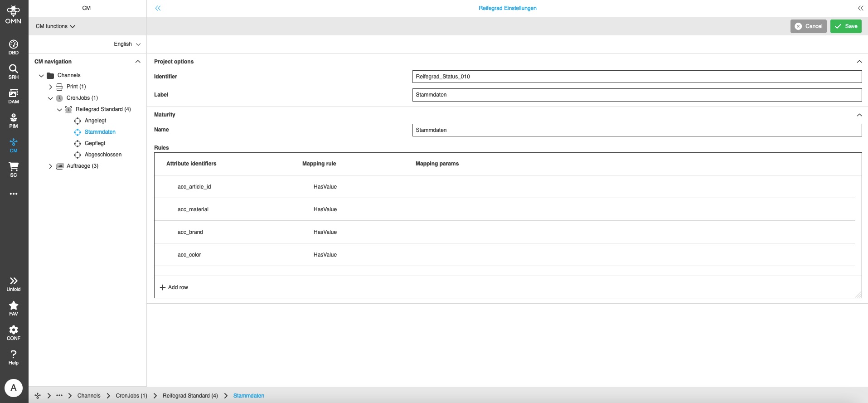
Task: Go to Reifegrad Standard (4) breadcrumb
Action: click(190, 396)
